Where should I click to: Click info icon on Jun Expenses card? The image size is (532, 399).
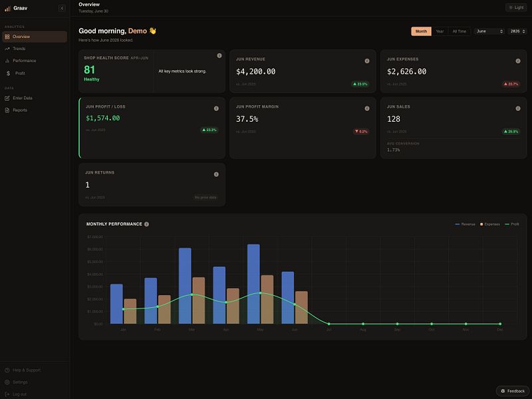pos(518,61)
